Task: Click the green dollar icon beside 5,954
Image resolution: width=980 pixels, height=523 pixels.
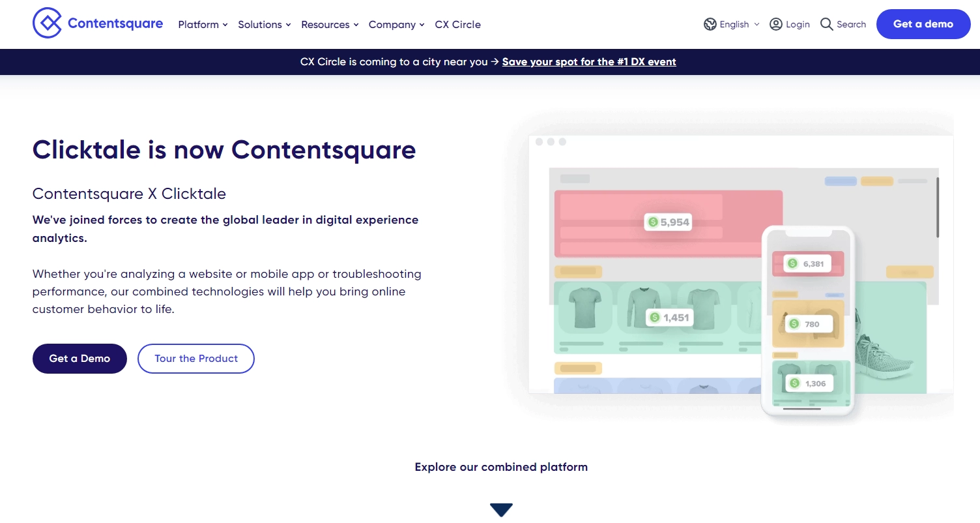Action: (653, 222)
